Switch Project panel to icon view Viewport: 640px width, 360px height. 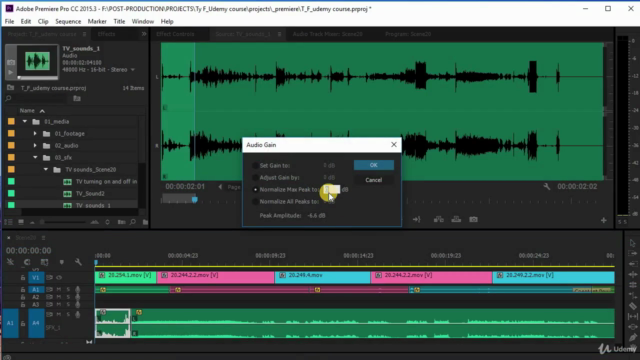click(x=21, y=222)
